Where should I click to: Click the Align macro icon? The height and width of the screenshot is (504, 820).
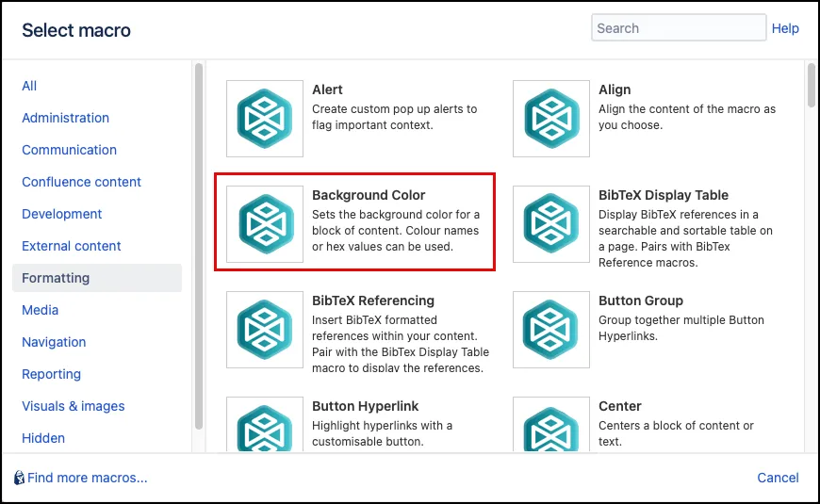pyautogui.click(x=551, y=119)
